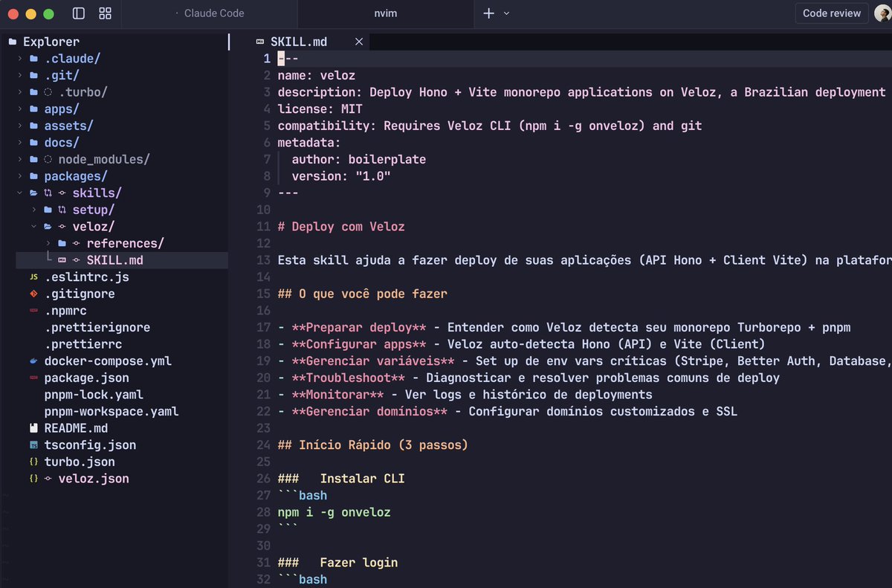Screen dimensions: 892x588
Task: Select the setup/ folder name
Action: click(x=94, y=210)
